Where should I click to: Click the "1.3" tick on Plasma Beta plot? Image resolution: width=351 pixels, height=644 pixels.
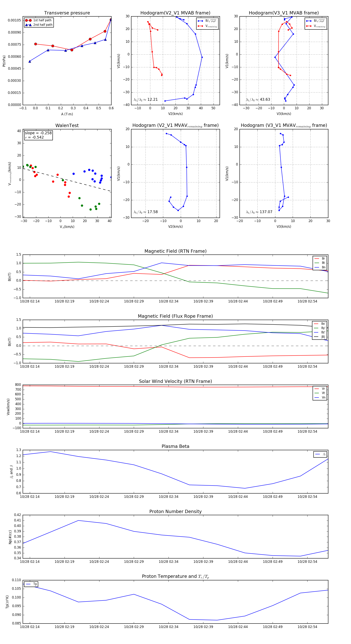19,450
